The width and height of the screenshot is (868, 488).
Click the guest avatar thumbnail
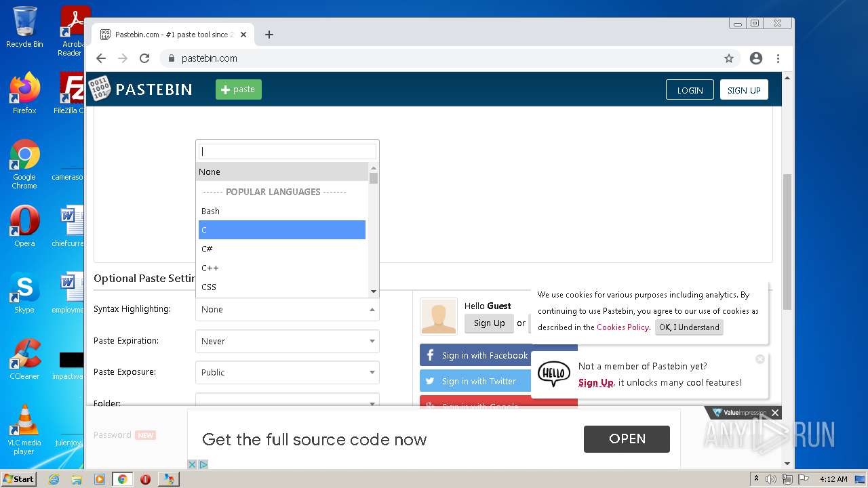pos(439,317)
